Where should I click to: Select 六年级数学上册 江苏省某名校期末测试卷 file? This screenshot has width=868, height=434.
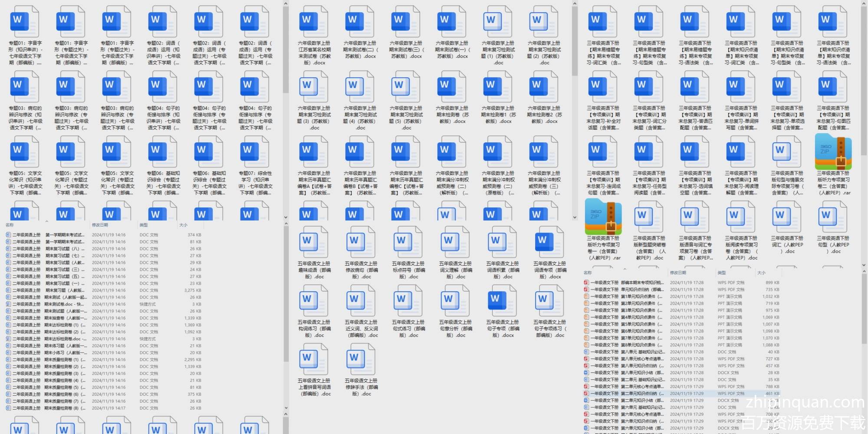pyautogui.click(x=314, y=23)
